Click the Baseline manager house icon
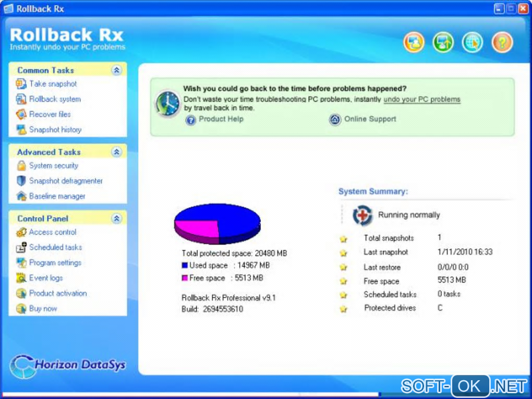532x399 pixels. click(21, 196)
